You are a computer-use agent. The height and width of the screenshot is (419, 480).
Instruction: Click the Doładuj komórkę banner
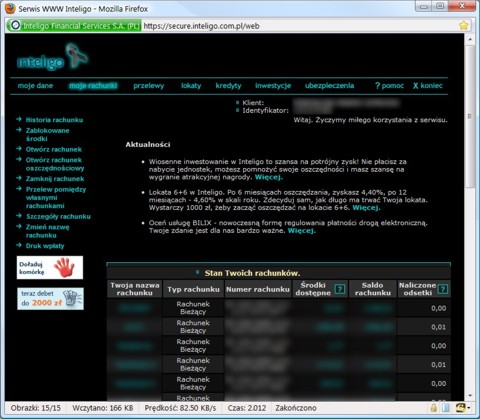click(x=50, y=267)
